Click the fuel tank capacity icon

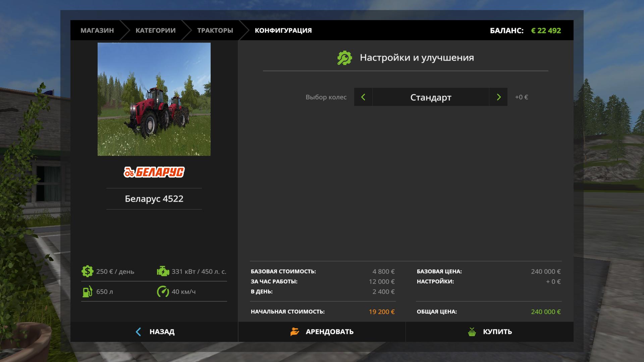[87, 291]
